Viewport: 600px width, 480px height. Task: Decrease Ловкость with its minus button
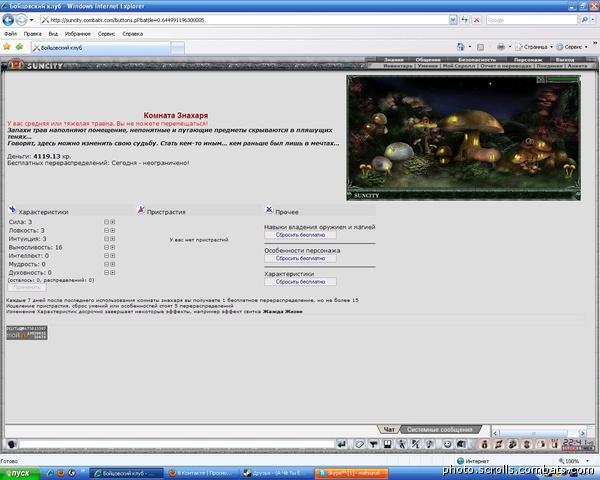[107, 230]
